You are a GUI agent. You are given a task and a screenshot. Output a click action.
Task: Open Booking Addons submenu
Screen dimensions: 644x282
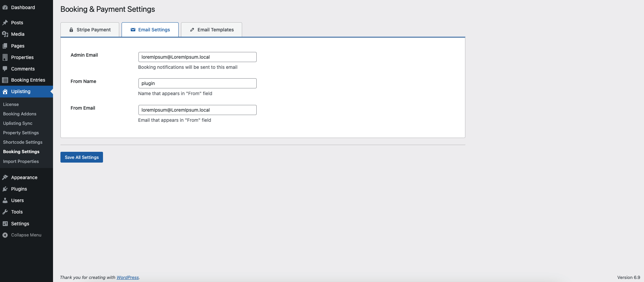click(x=20, y=114)
